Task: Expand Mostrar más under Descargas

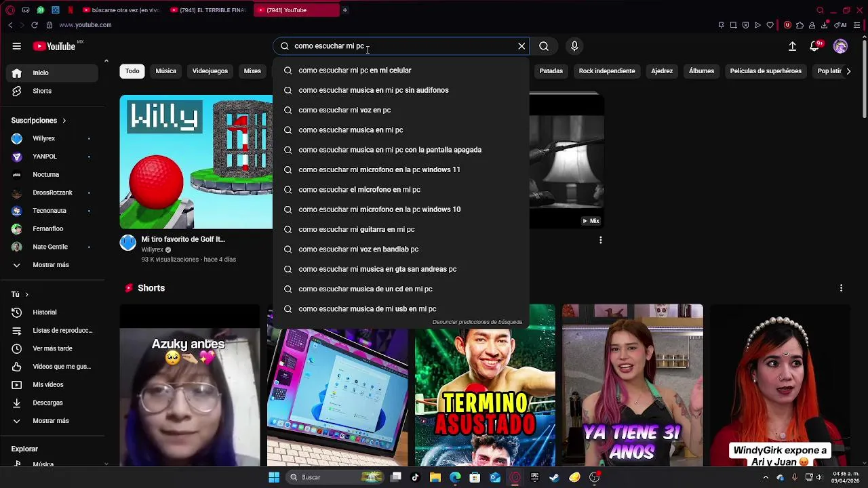Action: point(52,421)
